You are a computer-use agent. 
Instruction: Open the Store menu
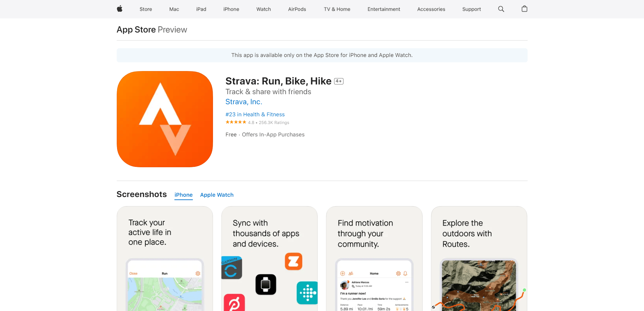(146, 9)
